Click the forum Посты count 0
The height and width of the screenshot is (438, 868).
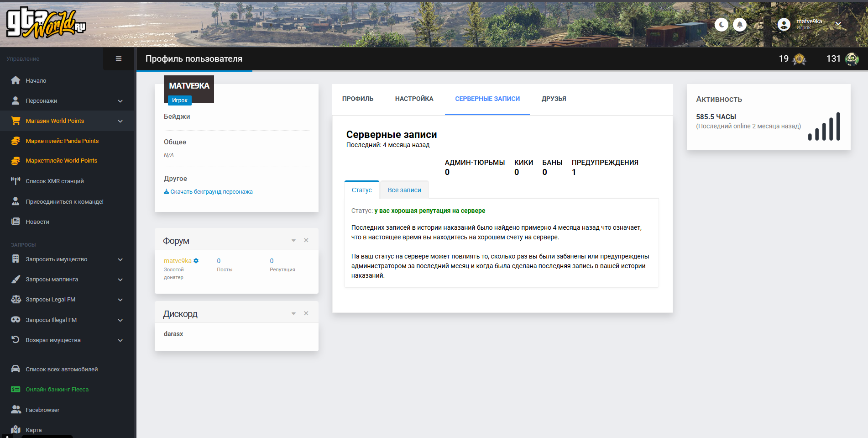[219, 261]
